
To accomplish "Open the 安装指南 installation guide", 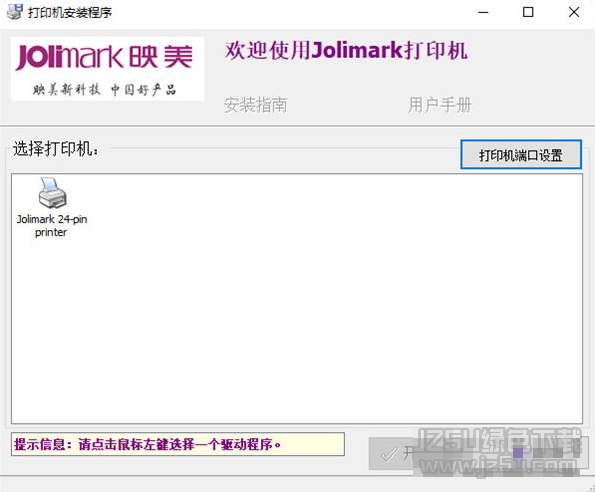I will pos(255,105).
